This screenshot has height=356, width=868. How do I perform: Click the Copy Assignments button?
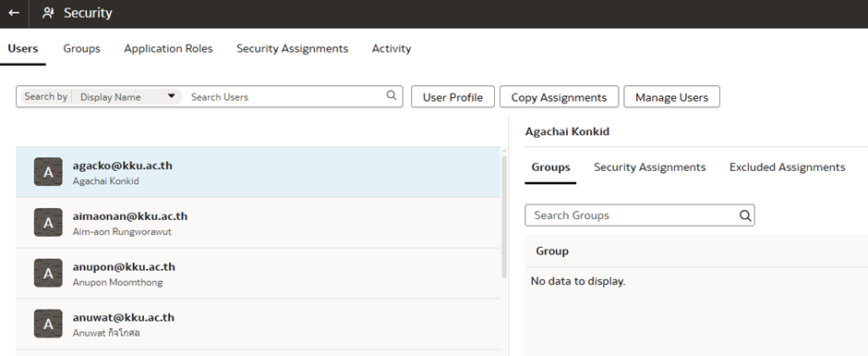[559, 97]
